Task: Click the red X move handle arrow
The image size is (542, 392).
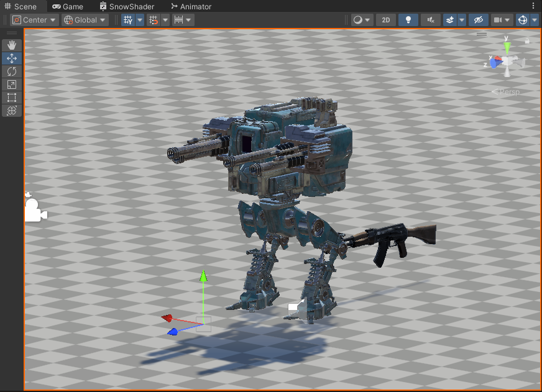Action: pos(167,317)
